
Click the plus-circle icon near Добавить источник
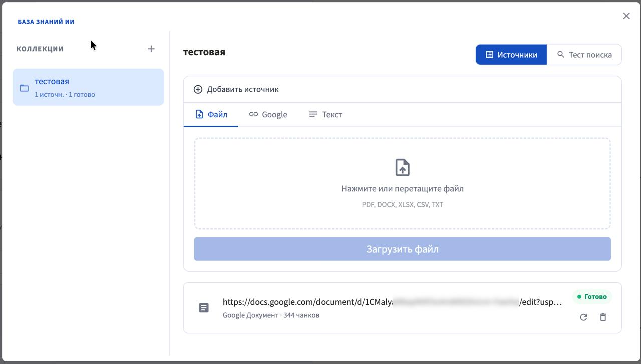click(198, 89)
